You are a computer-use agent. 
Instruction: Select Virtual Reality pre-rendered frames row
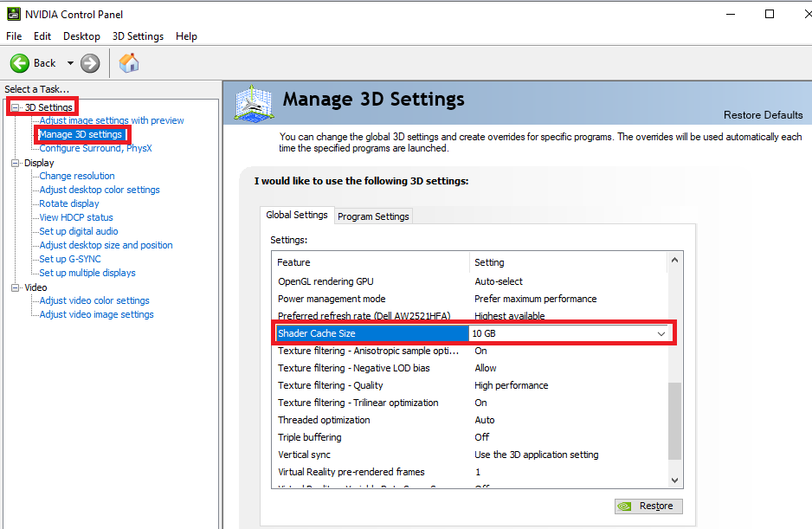[x=469, y=472]
